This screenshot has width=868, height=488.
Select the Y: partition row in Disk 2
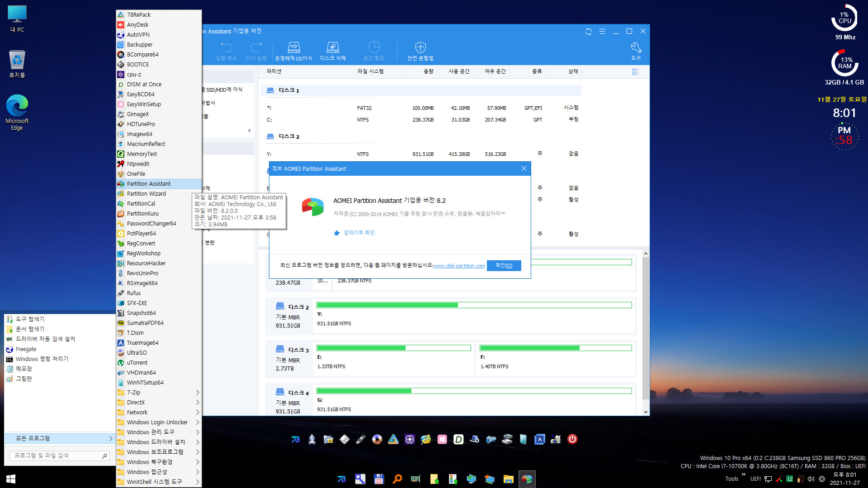(x=420, y=154)
